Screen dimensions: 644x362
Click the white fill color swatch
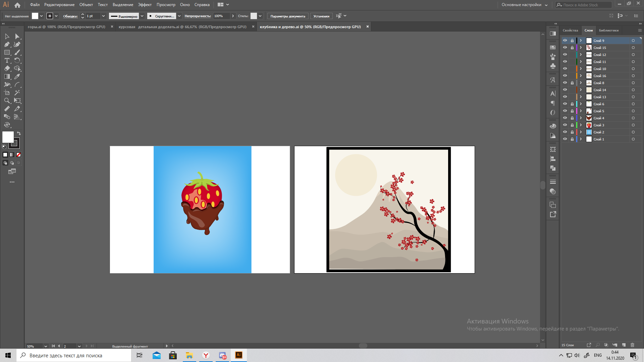click(x=8, y=137)
